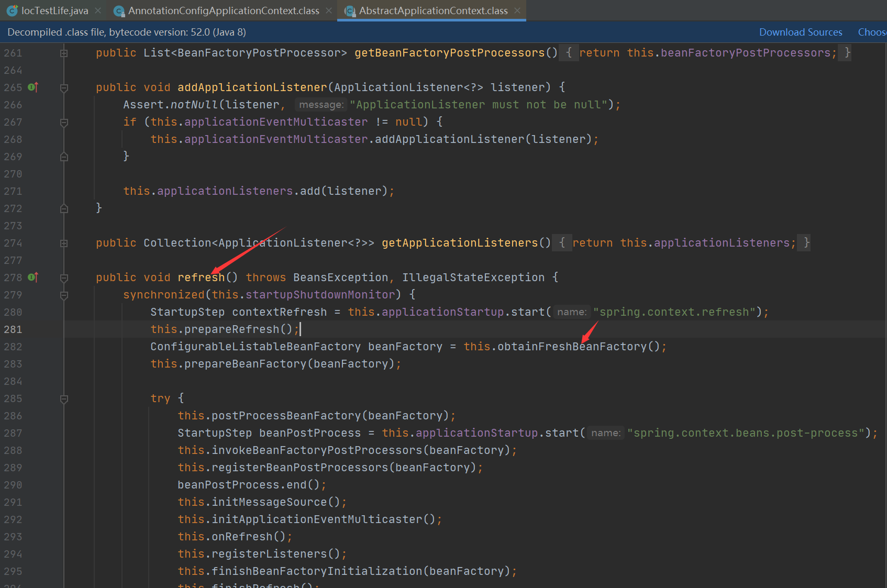Collapse fold end marker at line 272
Screen dimensions: 887x588
[64, 208]
